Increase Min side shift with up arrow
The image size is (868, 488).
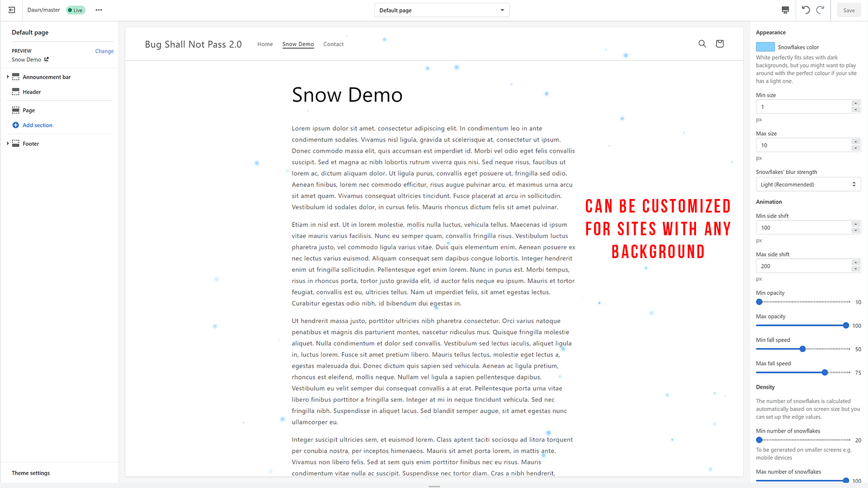[856, 224]
